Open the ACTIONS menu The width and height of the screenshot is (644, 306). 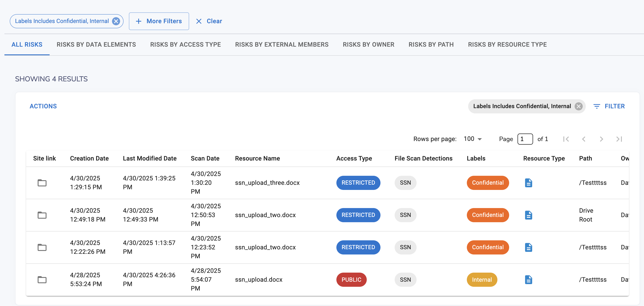coord(43,106)
